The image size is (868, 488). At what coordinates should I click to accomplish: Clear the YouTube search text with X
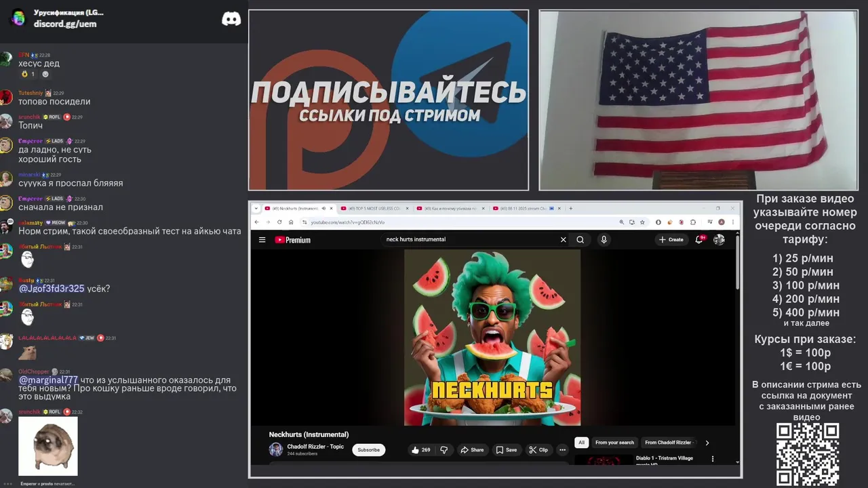click(563, 239)
